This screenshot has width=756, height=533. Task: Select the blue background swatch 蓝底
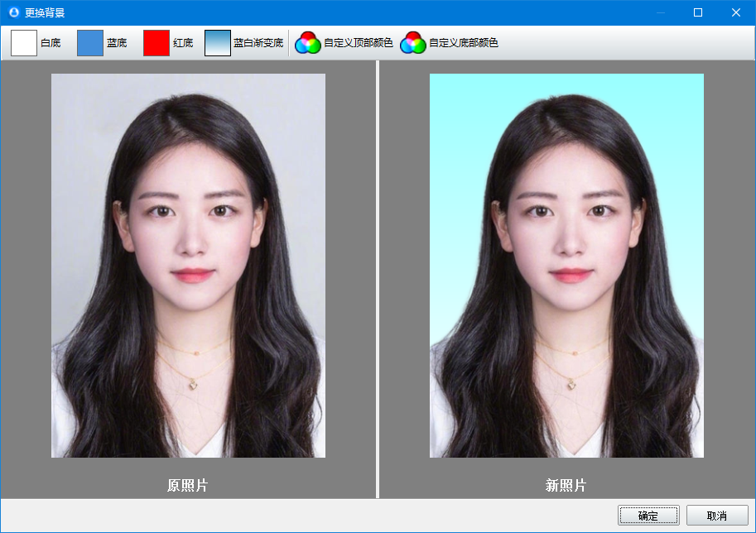(90, 43)
